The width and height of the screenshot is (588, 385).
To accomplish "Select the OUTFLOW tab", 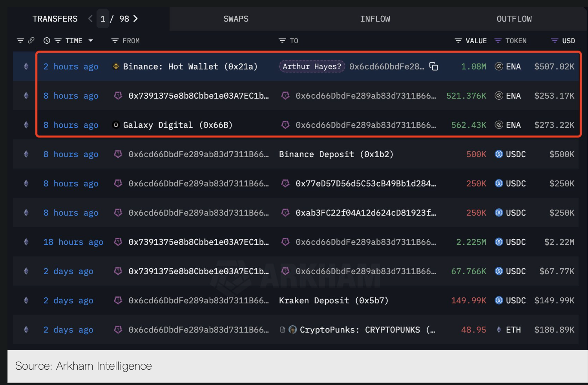I will coord(514,19).
